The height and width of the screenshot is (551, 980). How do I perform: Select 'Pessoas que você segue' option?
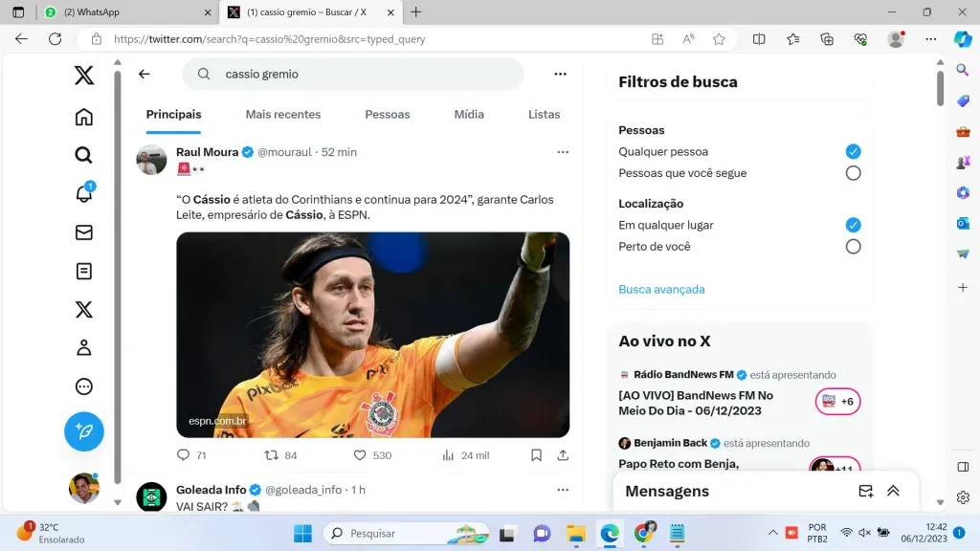[853, 173]
